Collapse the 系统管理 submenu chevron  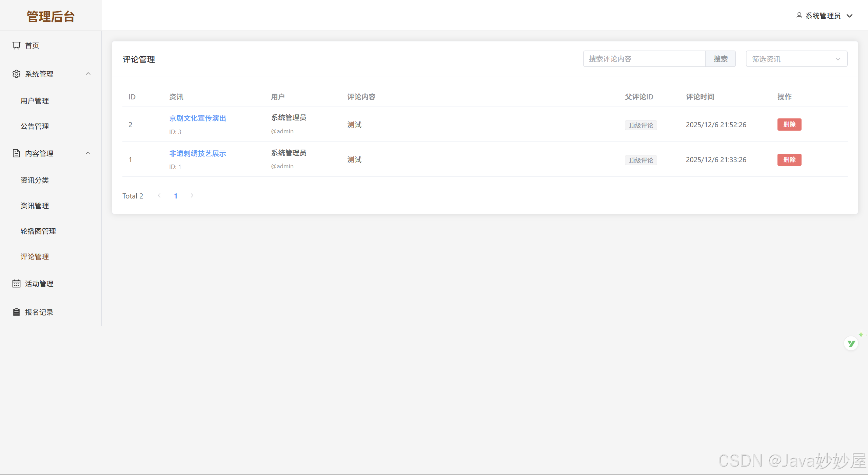(x=88, y=74)
